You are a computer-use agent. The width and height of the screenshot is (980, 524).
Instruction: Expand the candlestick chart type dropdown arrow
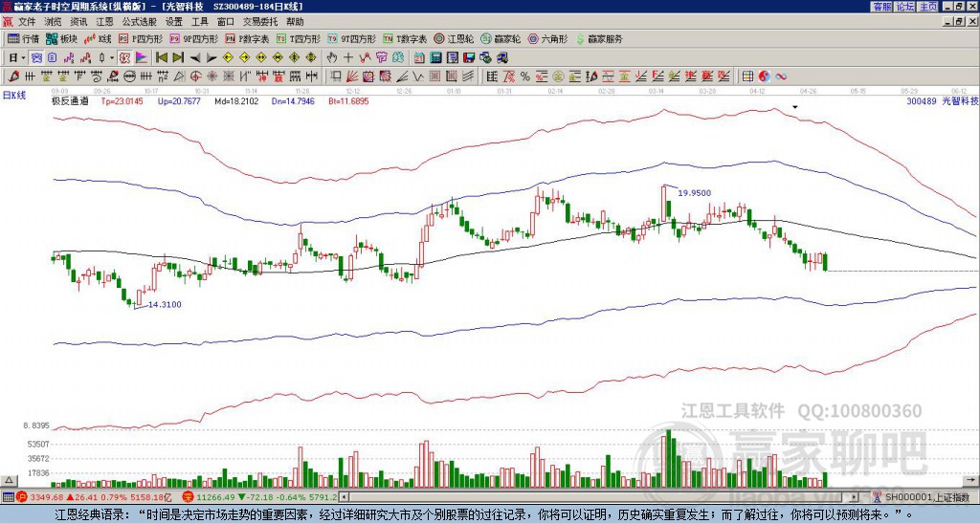coord(112,58)
